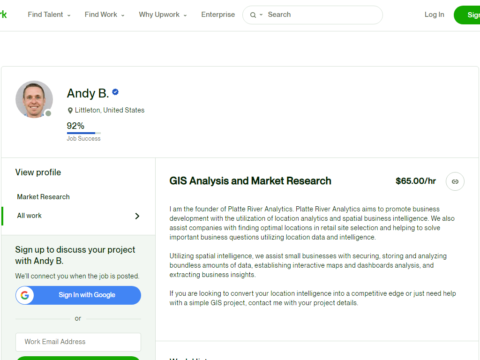Click the Littleton, United States location text
The height and width of the screenshot is (360, 480).
[x=109, y=110]
